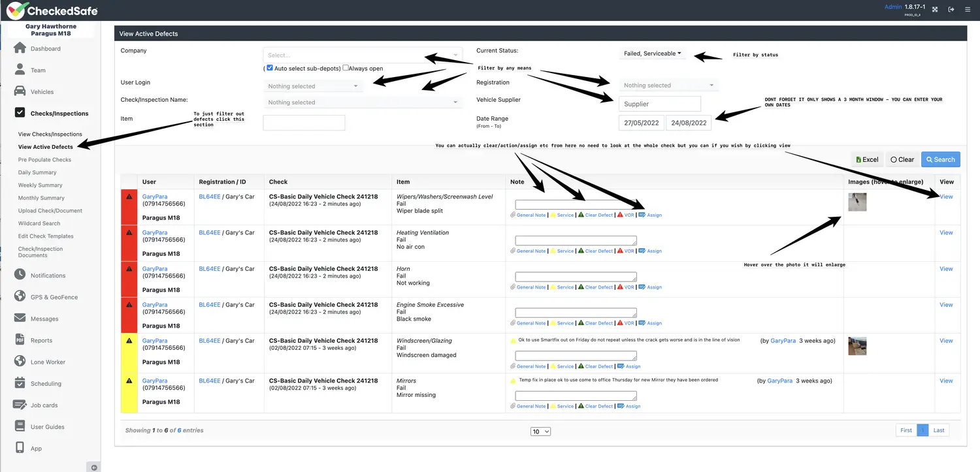Click the logout icon in the top bar
This screenshot has width=980, height=472.
click(951, 9)
